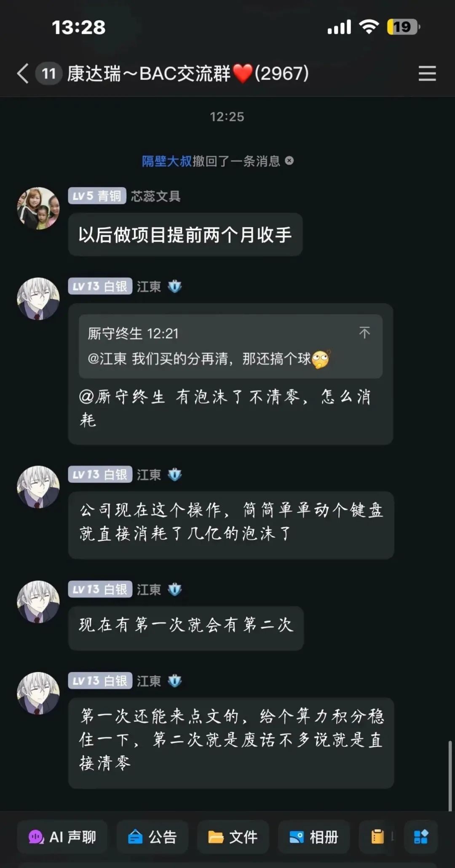Open the 公告 announcements tab

(152, 837)
